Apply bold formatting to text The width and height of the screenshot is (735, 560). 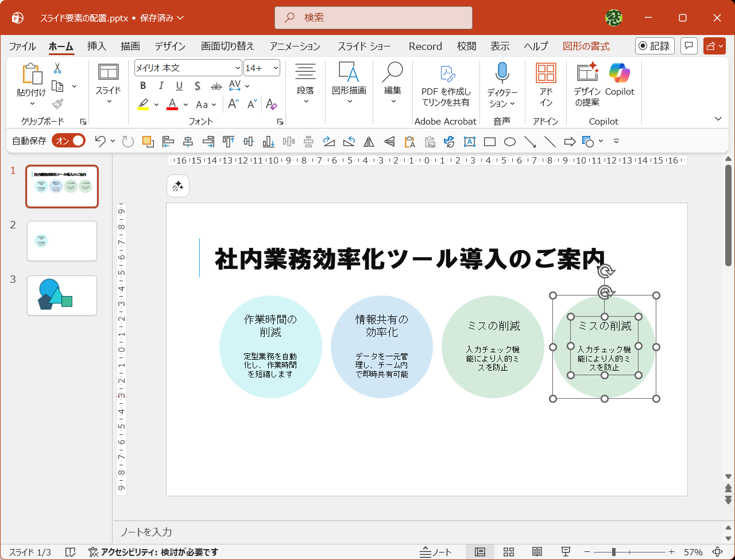point(142,85)
